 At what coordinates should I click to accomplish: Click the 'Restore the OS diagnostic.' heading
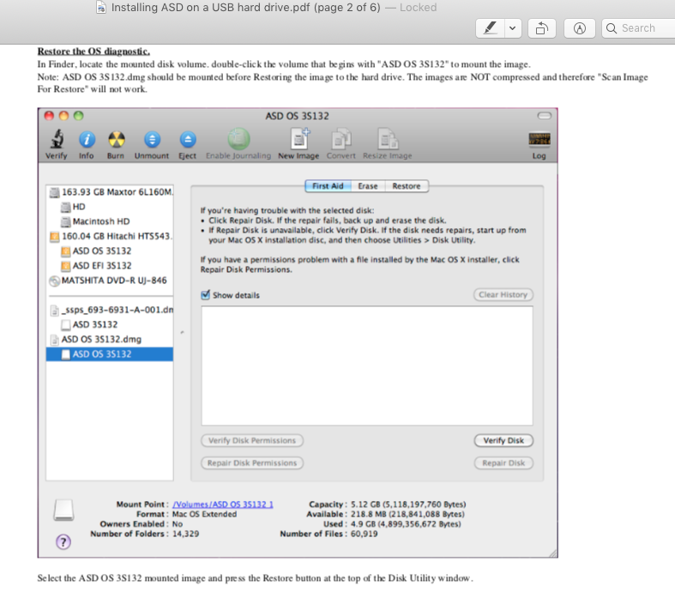tap(93, 51)
